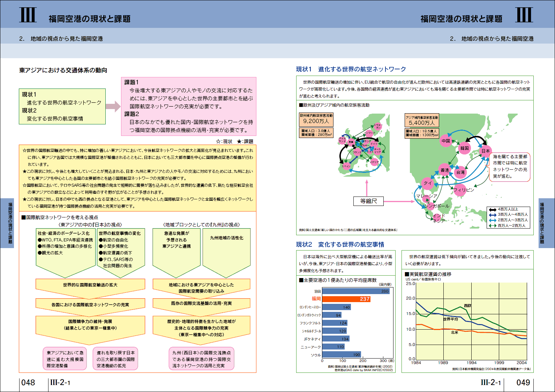This screenshot has width=555, height=392.
Task: Click the 3百万人～4百万人 legend arrow
Action: [x=493, y=215]
